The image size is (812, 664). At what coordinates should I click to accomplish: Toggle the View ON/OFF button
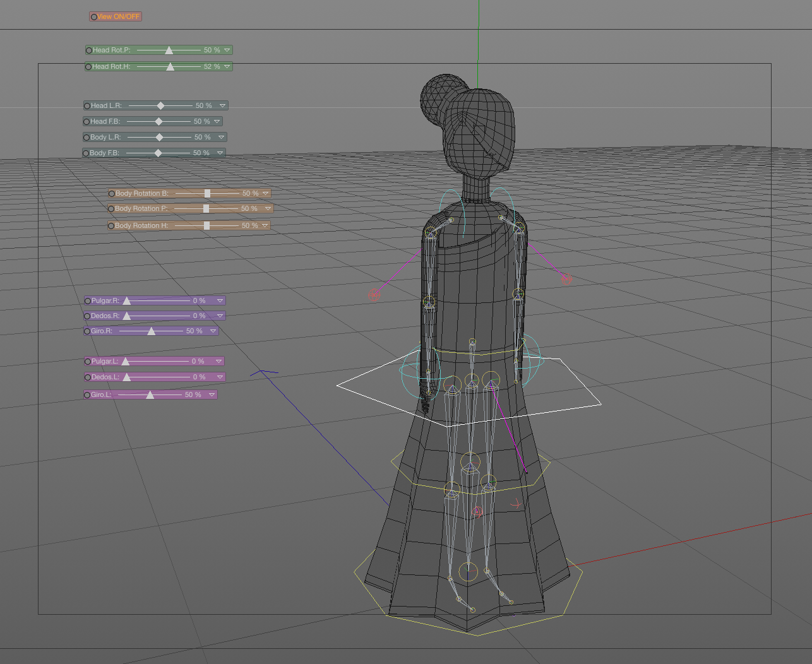(116, 16)
